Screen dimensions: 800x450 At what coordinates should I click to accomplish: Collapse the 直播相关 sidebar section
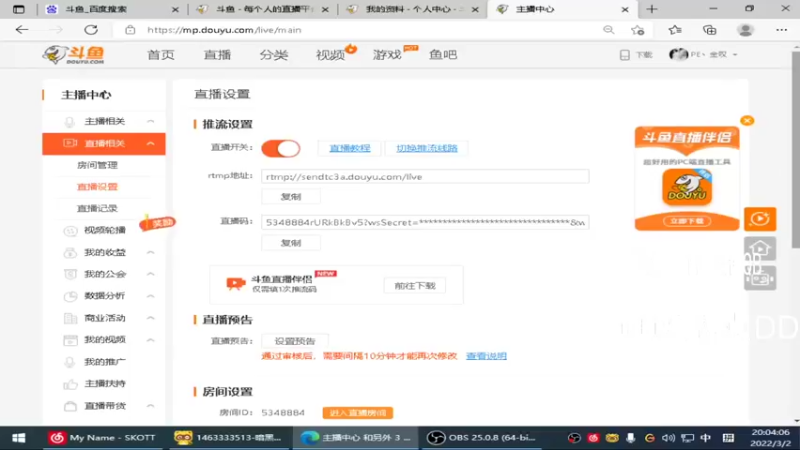[151, 144]
